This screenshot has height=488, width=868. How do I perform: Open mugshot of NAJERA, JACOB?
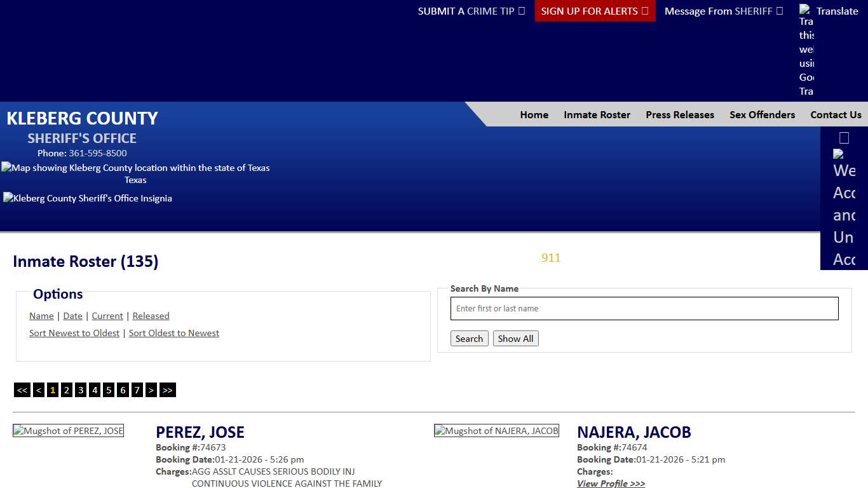click(496, 431)
